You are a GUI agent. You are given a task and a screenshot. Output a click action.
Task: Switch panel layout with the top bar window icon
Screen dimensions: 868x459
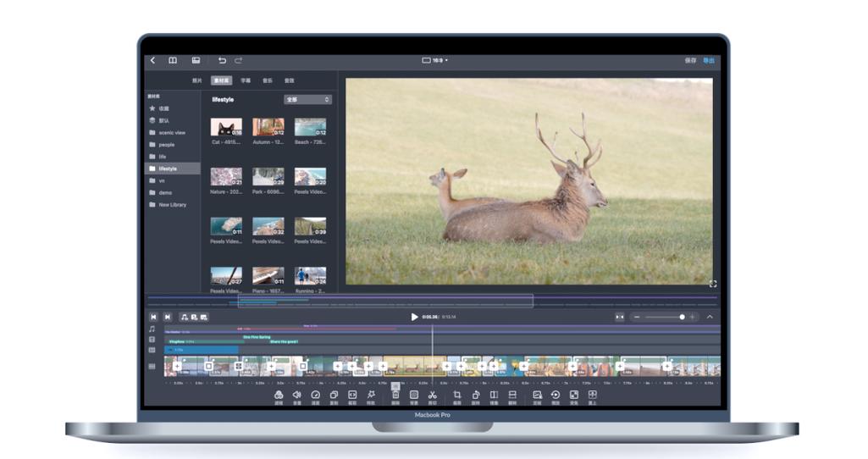196,60
